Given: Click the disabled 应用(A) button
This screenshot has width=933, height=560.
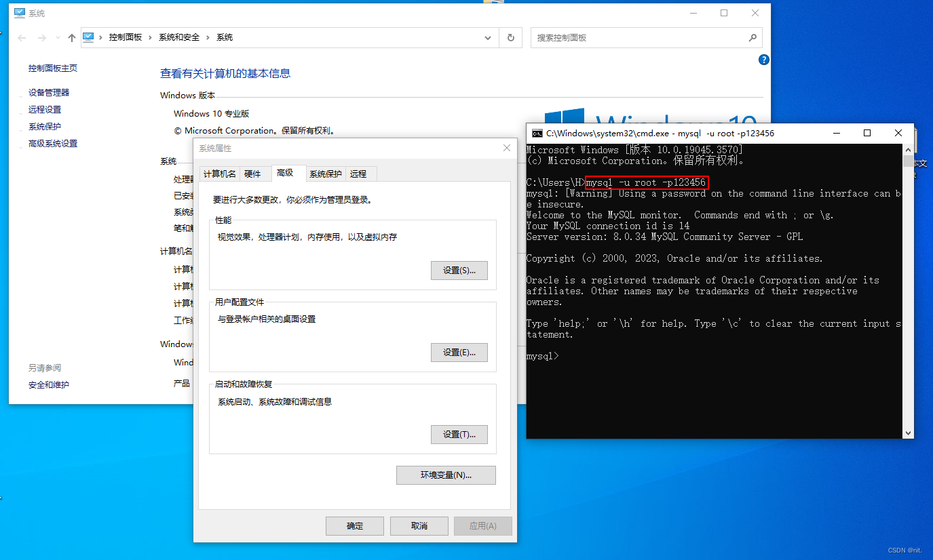Looking at the screenshot, I should pyautogui.click(x=483, y=526).
